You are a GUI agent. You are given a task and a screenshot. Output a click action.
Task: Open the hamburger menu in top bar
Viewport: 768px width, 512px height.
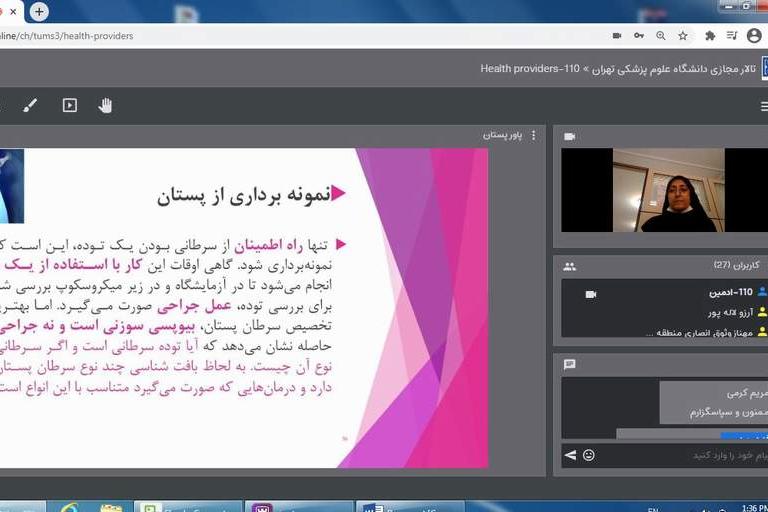763,106
